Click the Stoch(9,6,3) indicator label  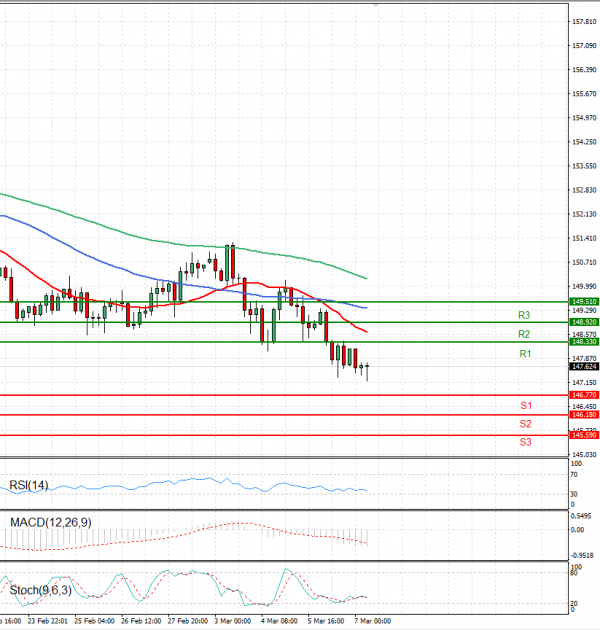click(x=41, y=590)
